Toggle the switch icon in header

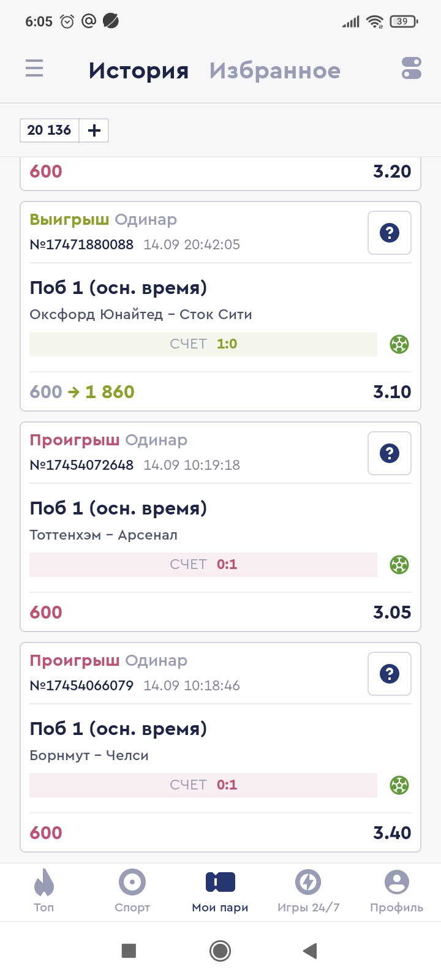412,68
